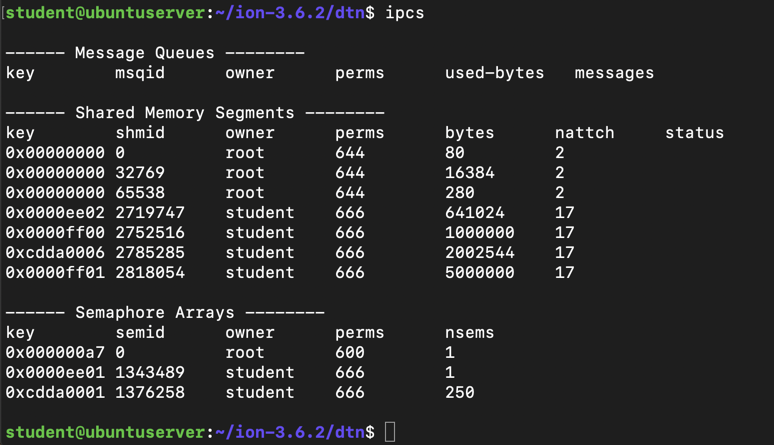Click the 'msqid' column header
Image resolution: width=774 pixels, height=445 pixels.
pos(140,73)
